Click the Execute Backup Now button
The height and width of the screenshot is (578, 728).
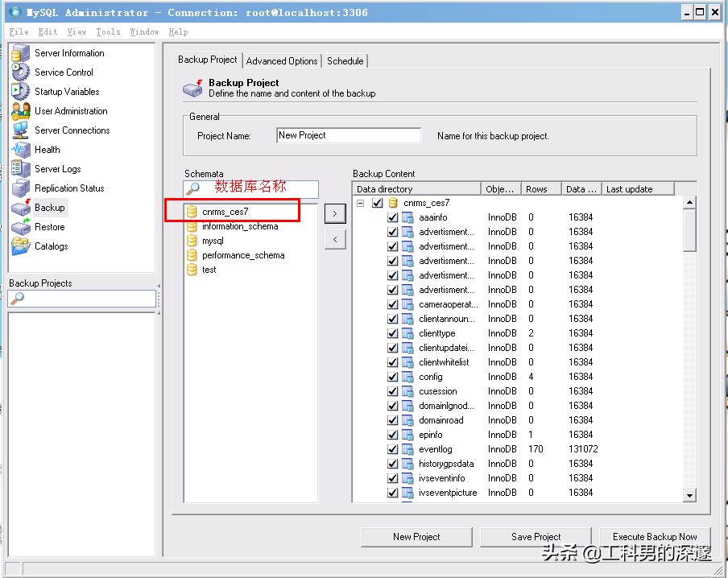click(654, 537)
